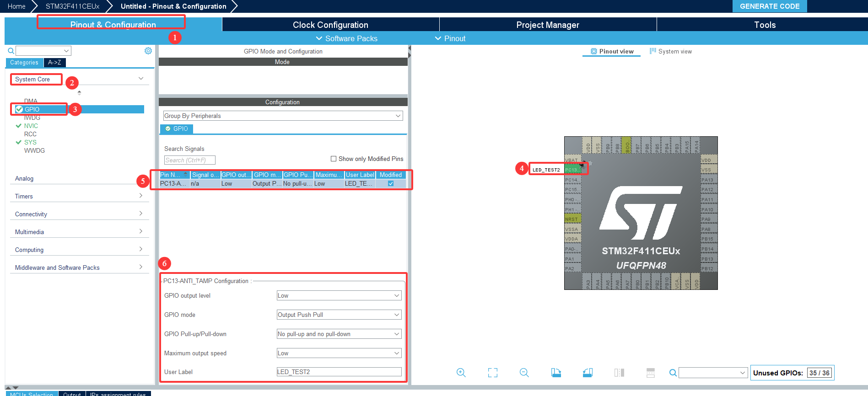Collapse the System Core category
Image resolution: width=868 pixels, height=396 pixels.
[x=141, y=79]
